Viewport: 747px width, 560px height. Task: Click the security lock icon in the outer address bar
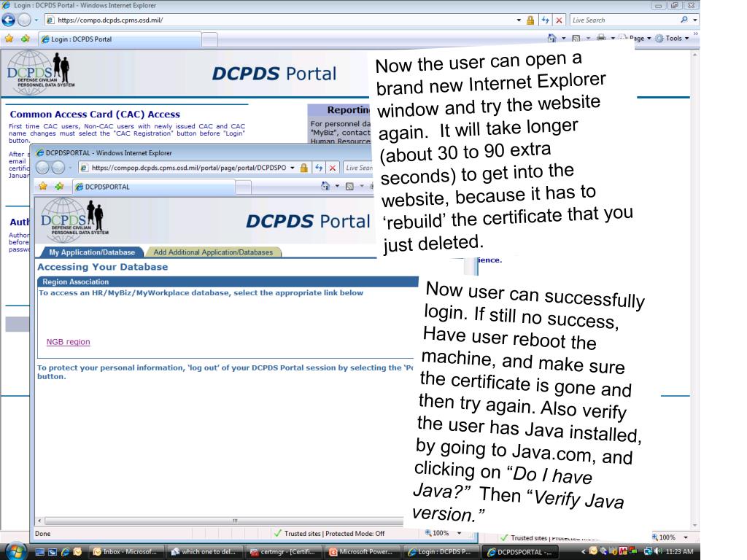[x=541, y=20]
